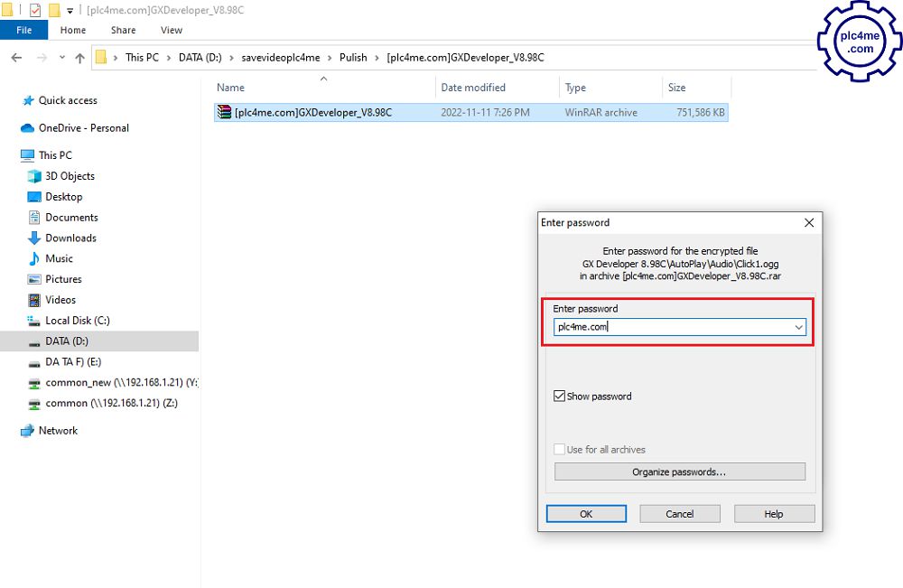Click the Up arrow navigation icon
Screen dimensions: 903x588
(x=80, y=58)
